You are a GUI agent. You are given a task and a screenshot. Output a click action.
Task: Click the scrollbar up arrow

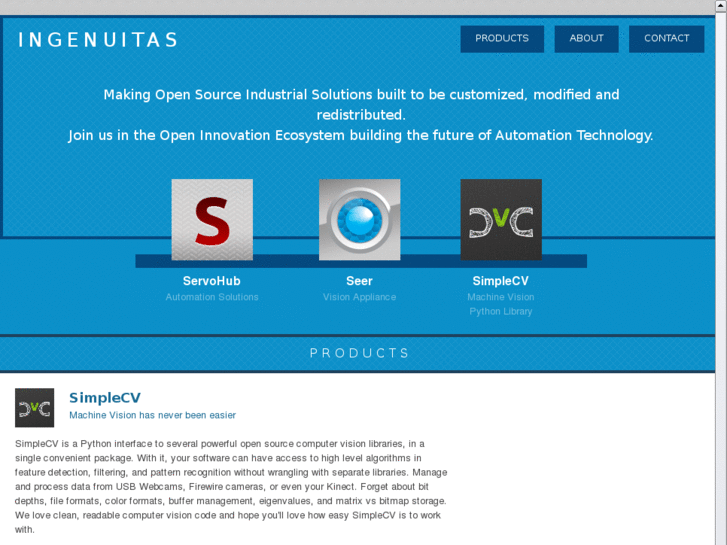coord(721,4)
